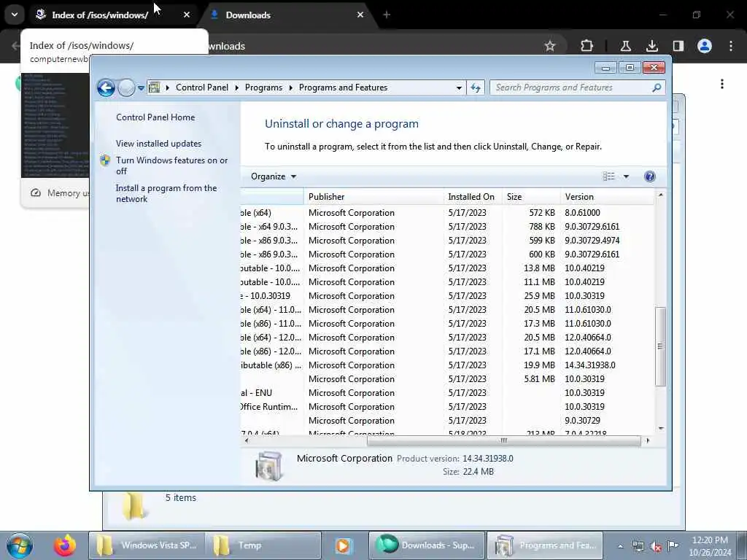Launch Firefox from the taskbar

pyautogui.click(x=65, y=545)
